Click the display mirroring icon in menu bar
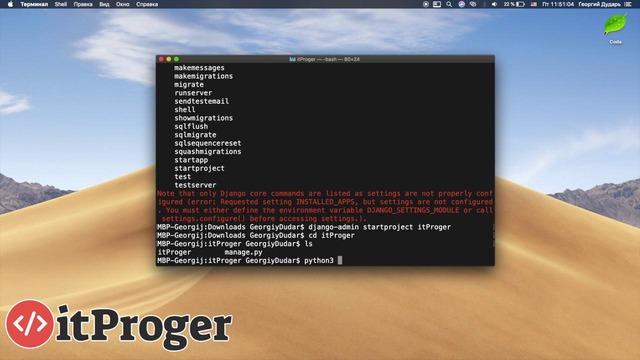The width and height of the screenshot is (640, 360). tap(437, 4)
